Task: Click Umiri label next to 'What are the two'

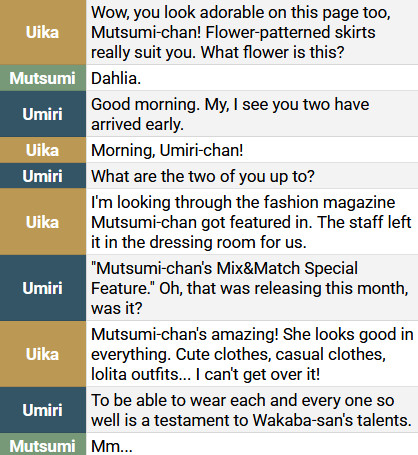Action: point(42,176)
